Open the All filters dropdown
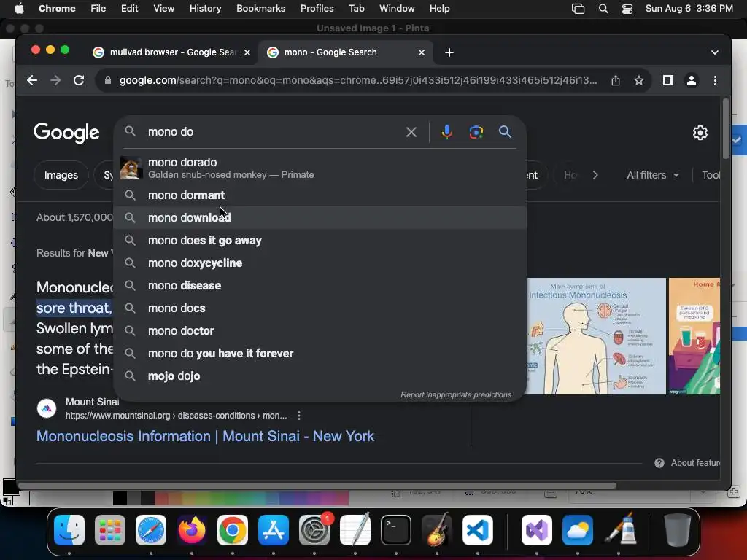747x560 pixels. point(652,175)
